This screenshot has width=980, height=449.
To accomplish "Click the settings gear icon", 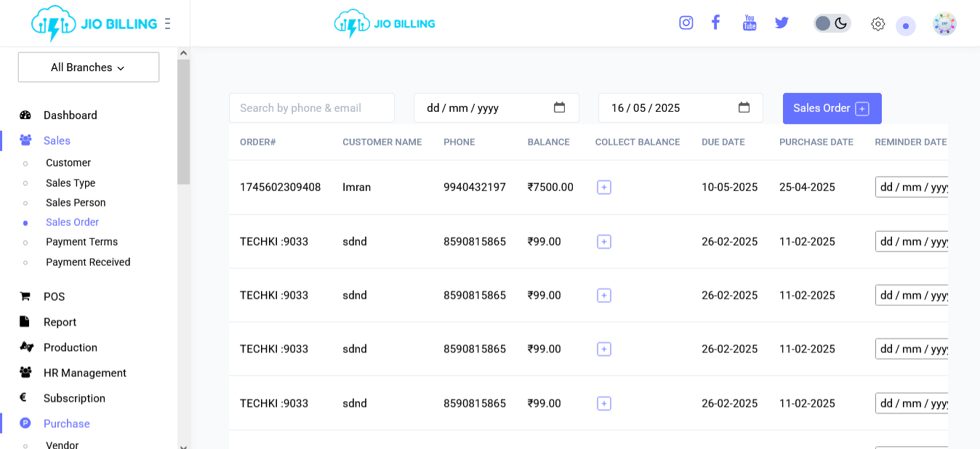I will (877, 24).
